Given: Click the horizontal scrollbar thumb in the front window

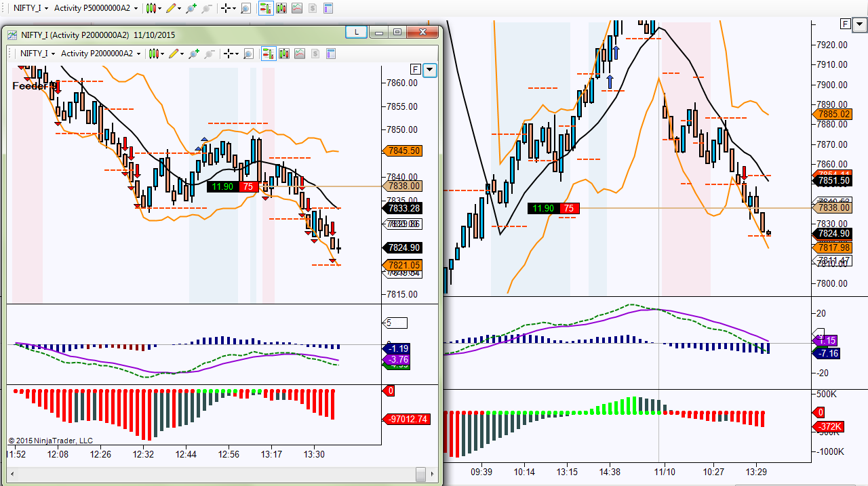Looking at the screenshot, I should pos(420,474).
